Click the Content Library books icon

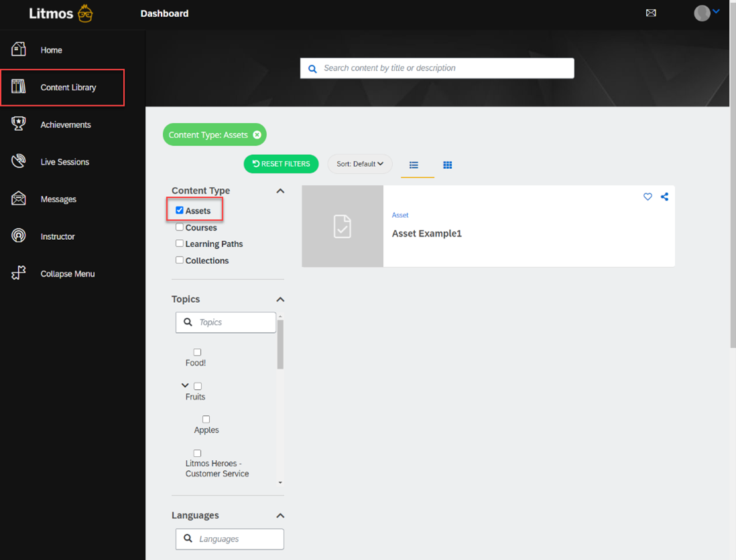(x=18, y=87)
